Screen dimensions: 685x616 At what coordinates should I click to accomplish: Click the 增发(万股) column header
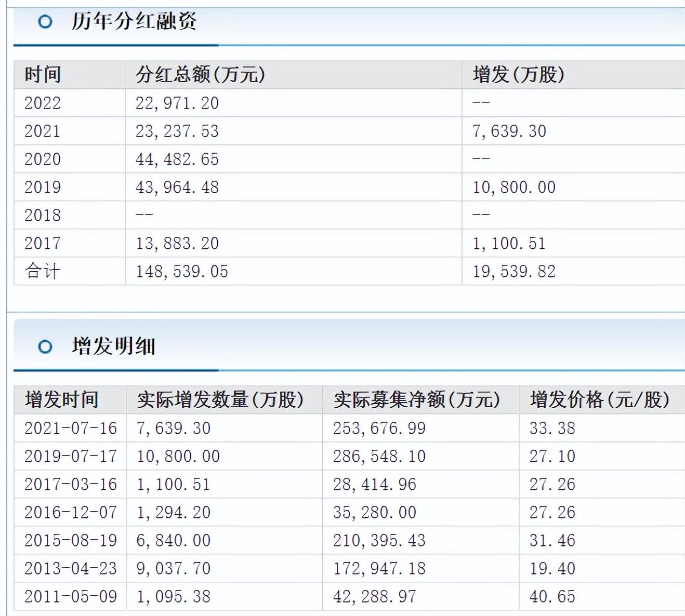(x=519, y=75)
